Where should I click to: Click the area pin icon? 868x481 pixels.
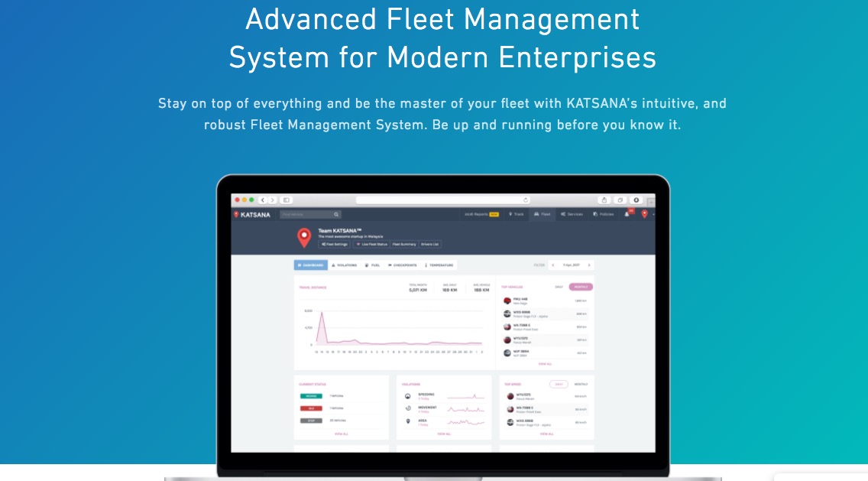(408, 421)
